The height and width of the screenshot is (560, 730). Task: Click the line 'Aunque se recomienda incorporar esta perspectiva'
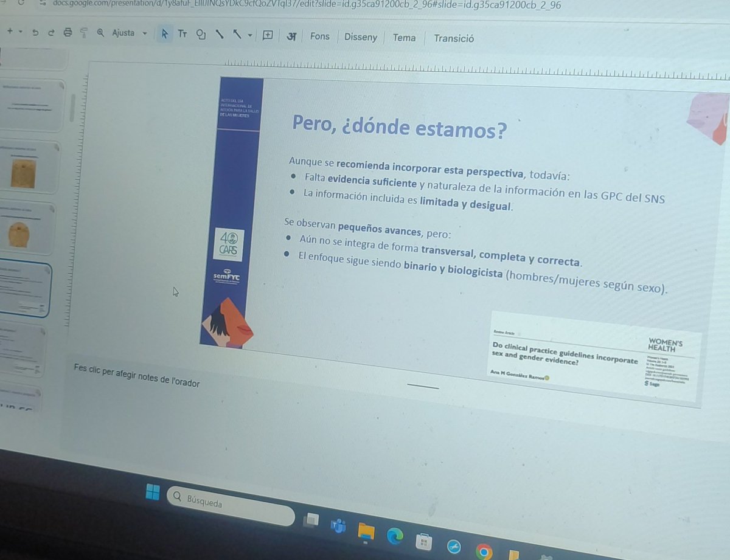point(429,168)
